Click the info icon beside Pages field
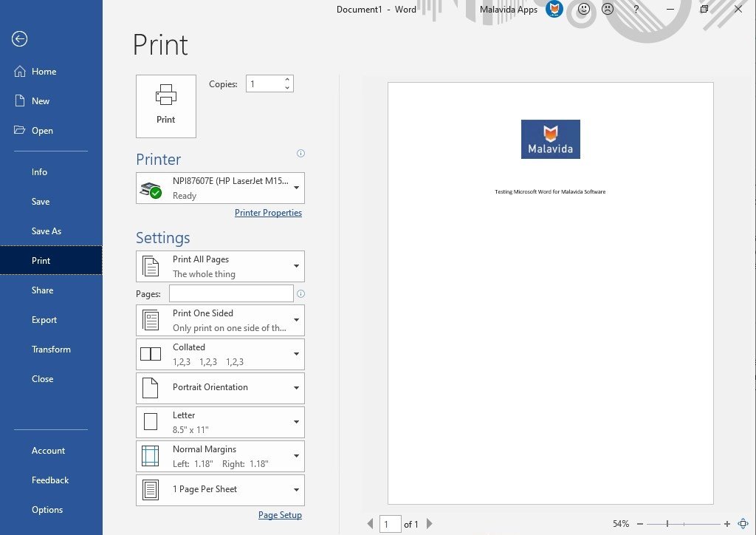Screen dimensions: 756x535 (x=301, y=294)
